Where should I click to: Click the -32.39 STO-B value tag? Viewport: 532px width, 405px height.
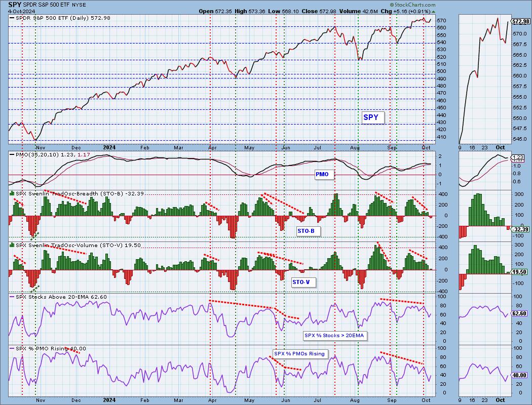point(520,229)
